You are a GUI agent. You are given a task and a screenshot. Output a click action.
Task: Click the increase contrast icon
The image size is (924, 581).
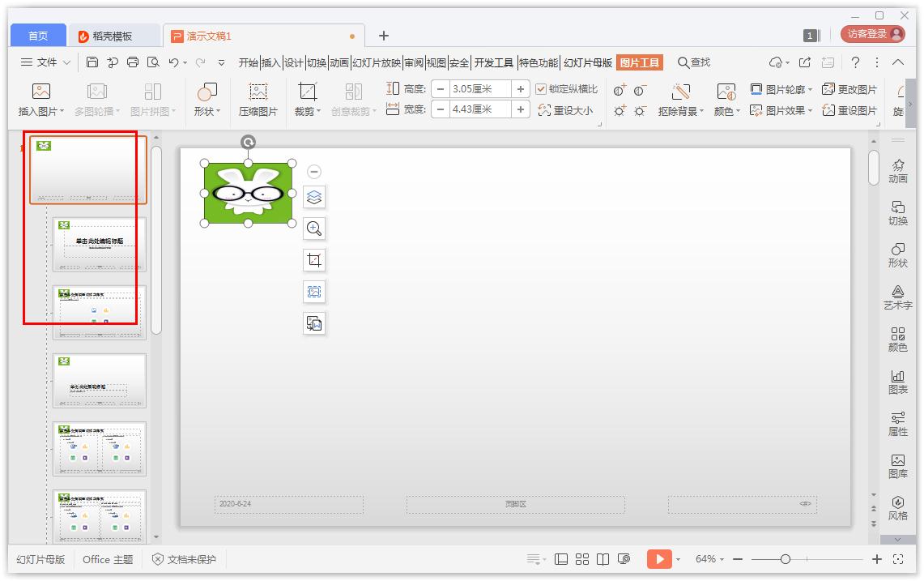click(x=620, y=90)
